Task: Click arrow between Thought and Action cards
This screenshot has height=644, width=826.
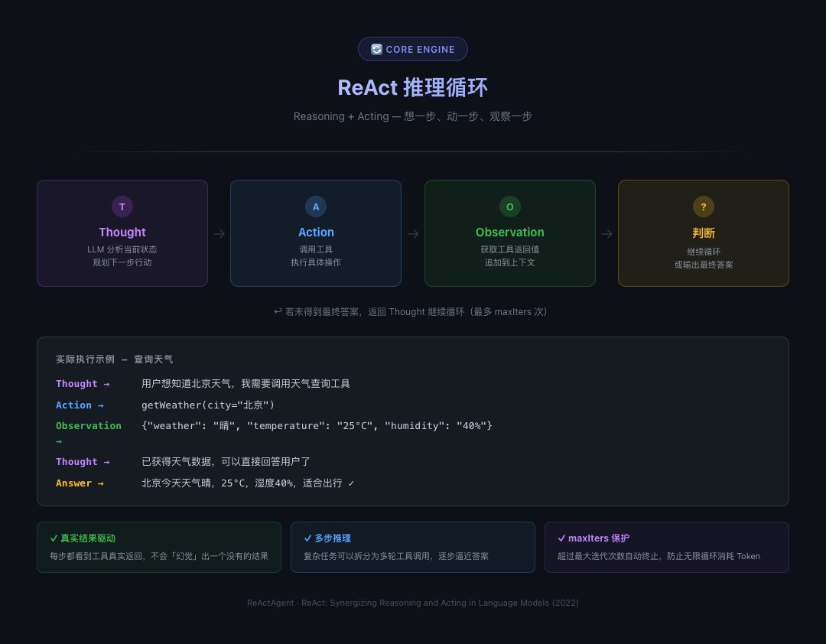Action: point(220,234)
